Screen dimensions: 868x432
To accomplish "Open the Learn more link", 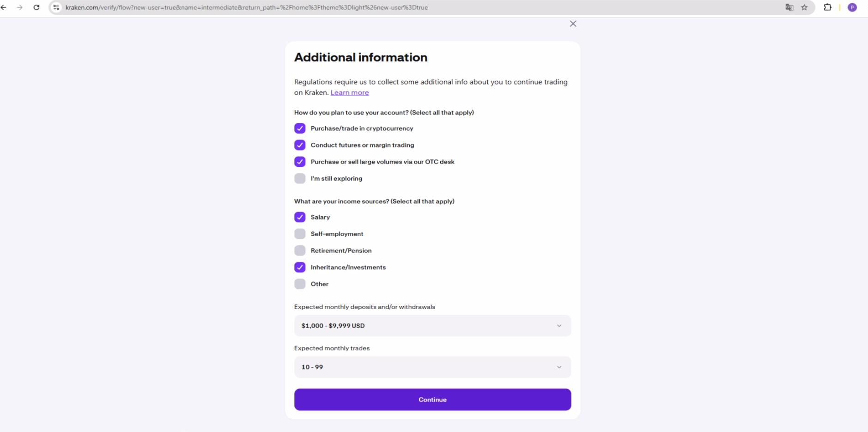I will click(x=350, y=92).
